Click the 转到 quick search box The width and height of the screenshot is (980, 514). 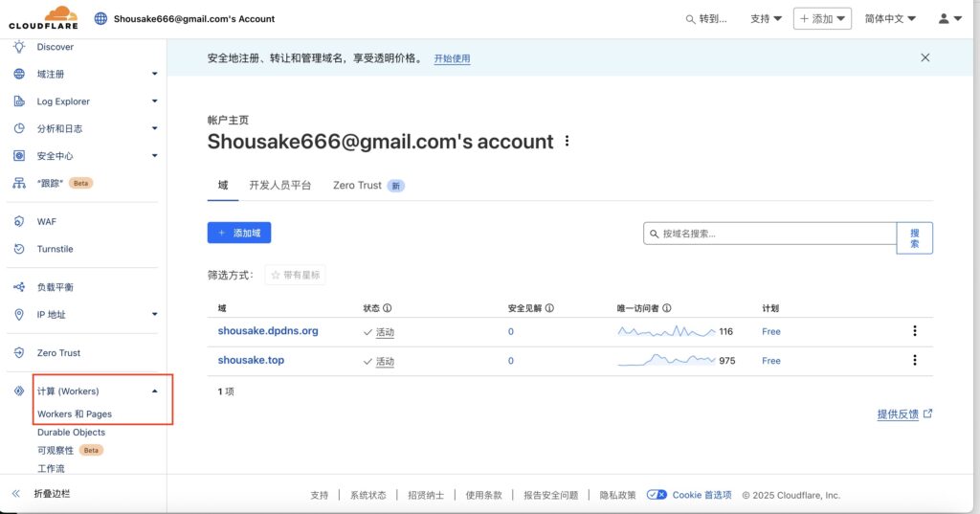tap(706, 19)
